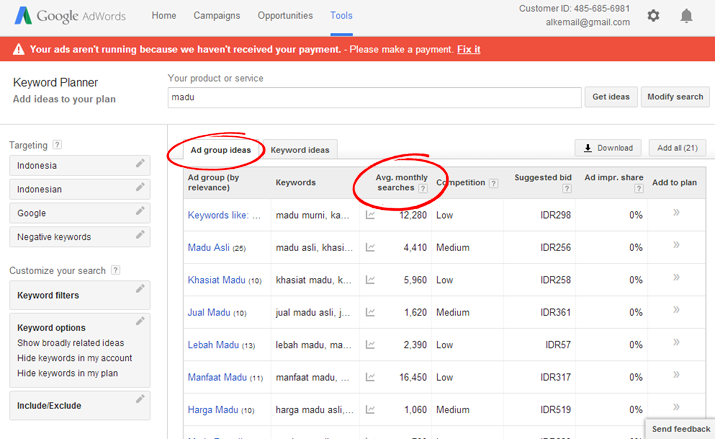
Task: Show trend chart for Harga Madu row
Action: coord(370,410)
